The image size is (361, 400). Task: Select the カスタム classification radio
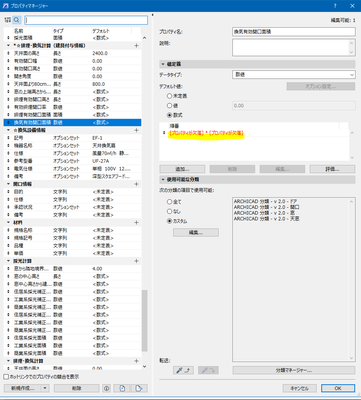169,221
